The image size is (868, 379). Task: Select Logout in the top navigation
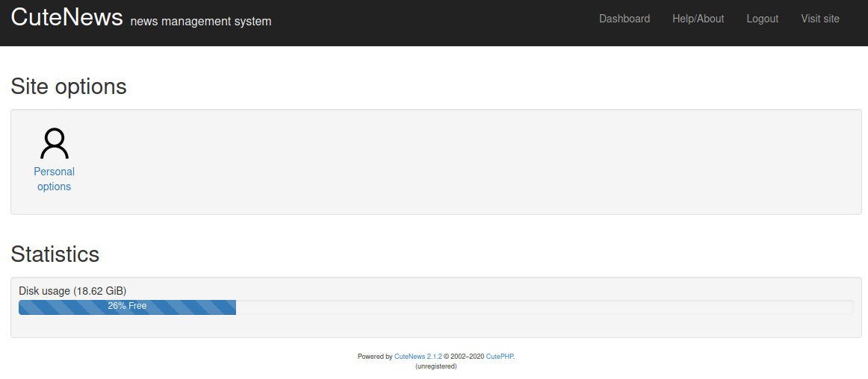pyautogui.click(x=762, y=19)
